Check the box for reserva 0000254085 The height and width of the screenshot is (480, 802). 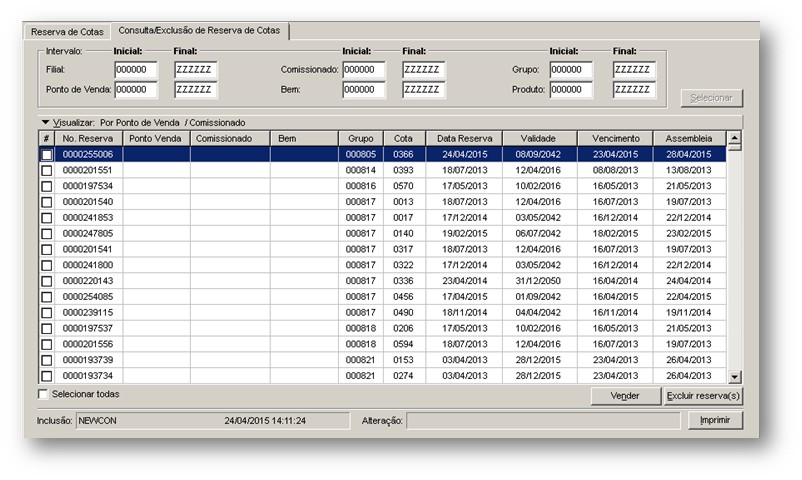(x=47, y=297)
